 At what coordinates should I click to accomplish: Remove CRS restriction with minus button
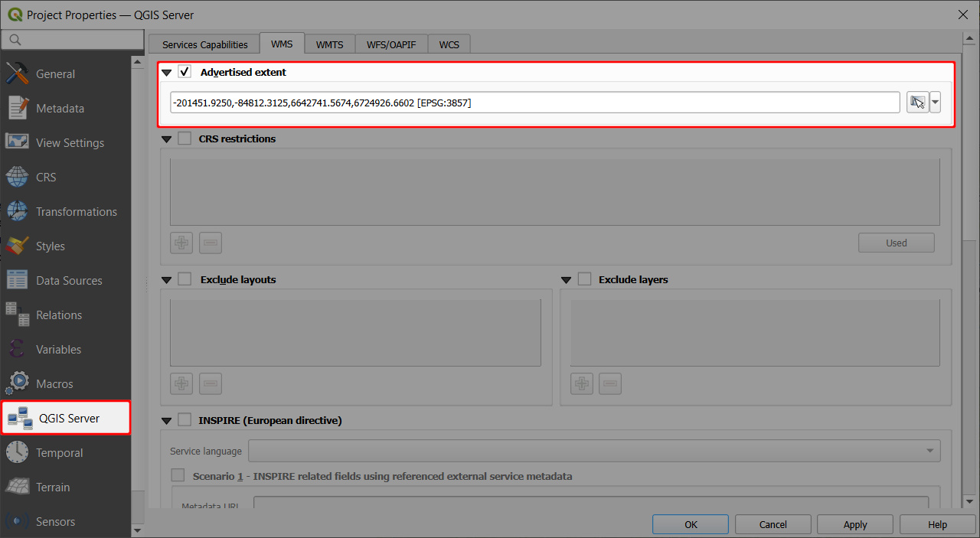tap(211, 243)
